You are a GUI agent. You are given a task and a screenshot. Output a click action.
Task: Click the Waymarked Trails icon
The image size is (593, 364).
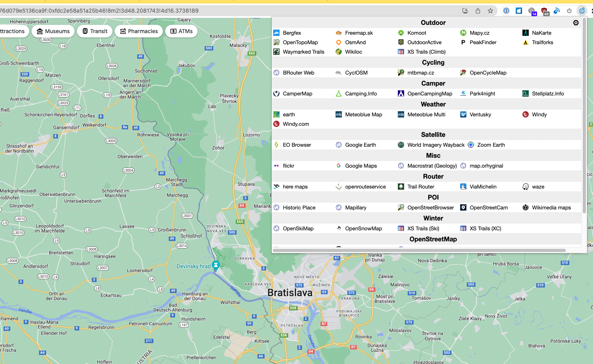coord(276,52)
